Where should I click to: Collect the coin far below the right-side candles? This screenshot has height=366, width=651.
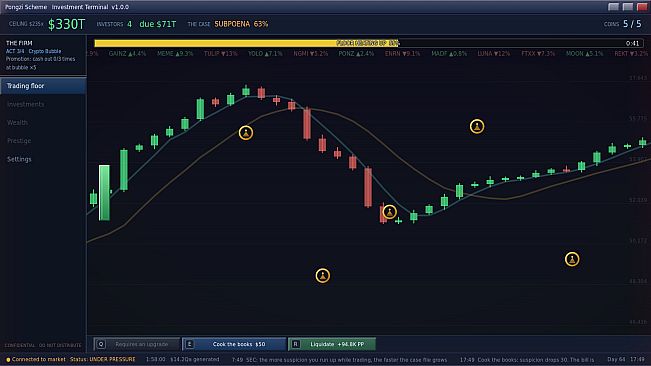[x=572, y=259]
